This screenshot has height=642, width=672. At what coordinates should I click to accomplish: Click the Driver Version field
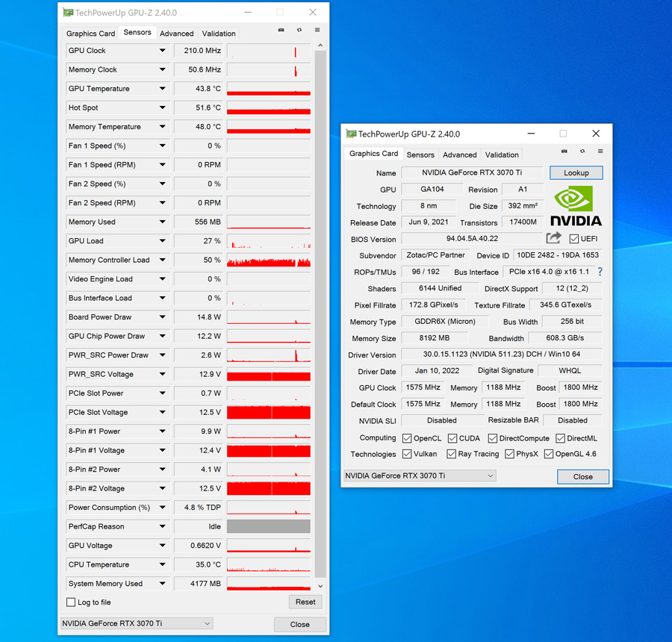click(502, 355)
